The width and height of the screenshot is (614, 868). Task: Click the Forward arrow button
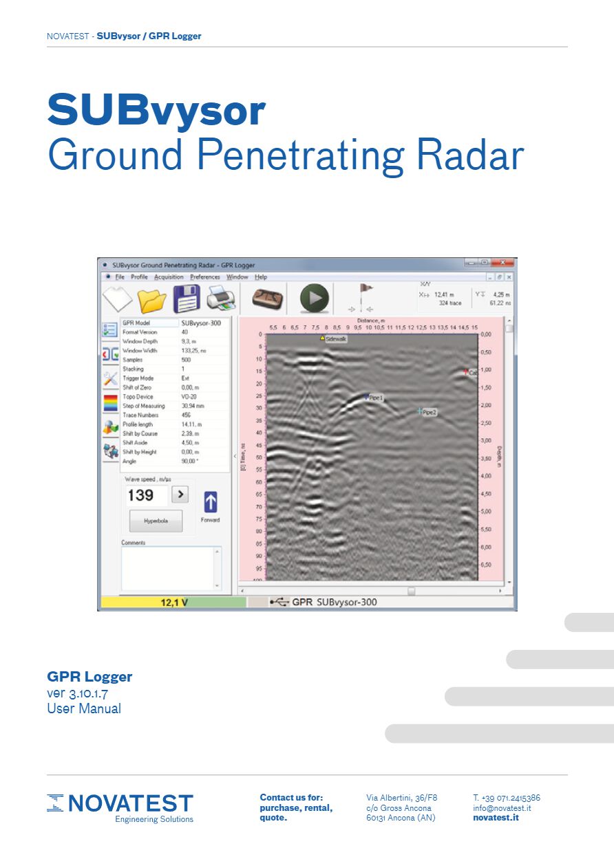coord(212,502)
